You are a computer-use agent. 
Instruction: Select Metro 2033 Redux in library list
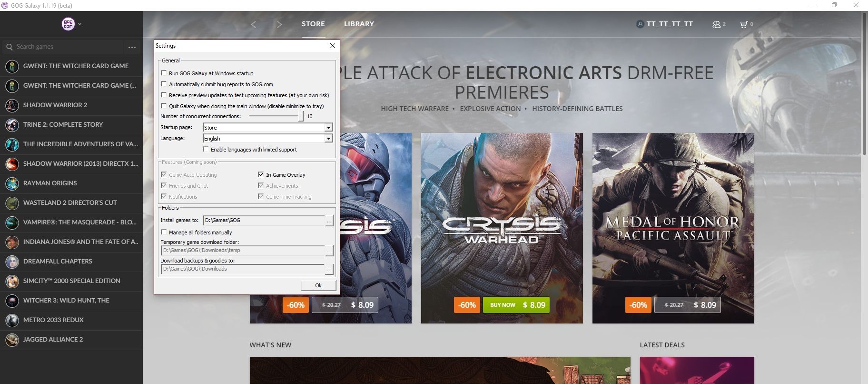[71, 320]
